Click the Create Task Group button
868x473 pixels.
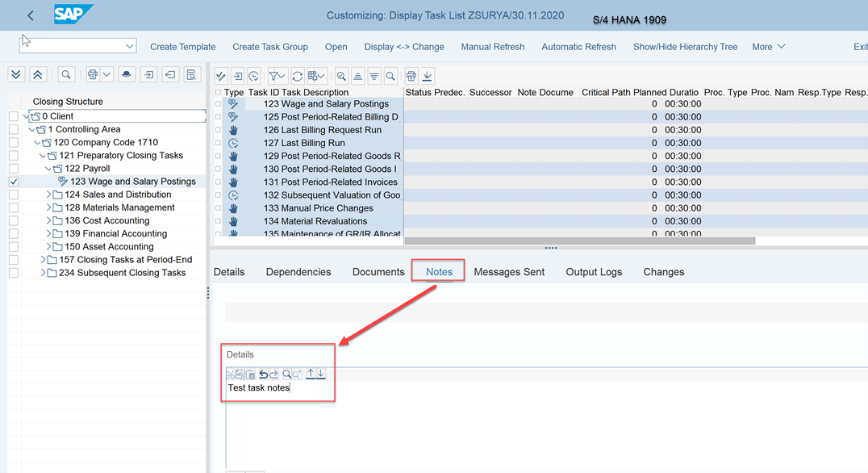tap(270, 47)
